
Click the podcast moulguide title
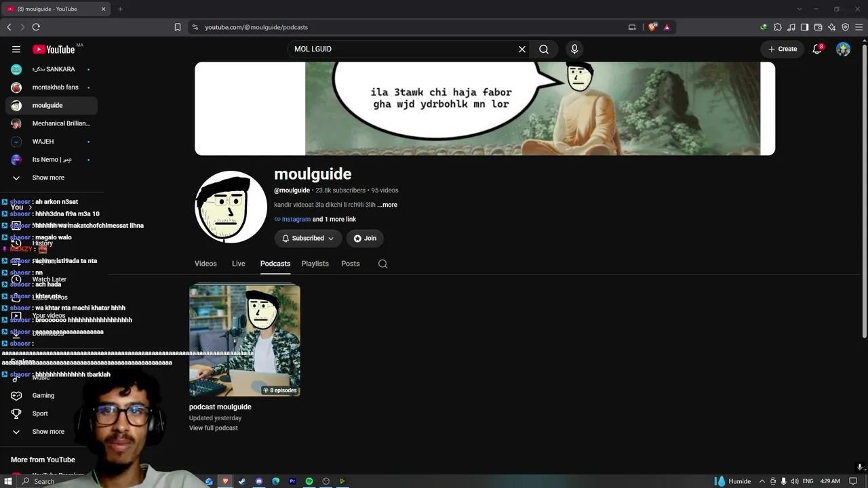[220, 407]
